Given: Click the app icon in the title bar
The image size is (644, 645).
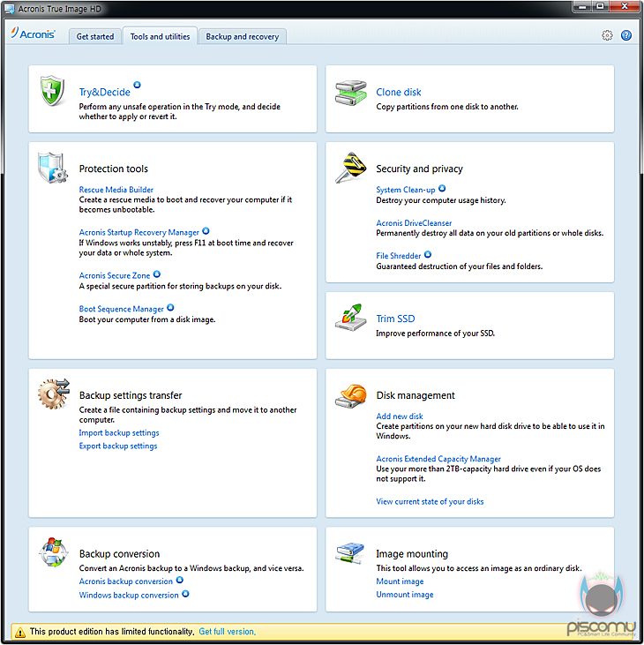Looking at the screenshot, I should pos(10,9).
